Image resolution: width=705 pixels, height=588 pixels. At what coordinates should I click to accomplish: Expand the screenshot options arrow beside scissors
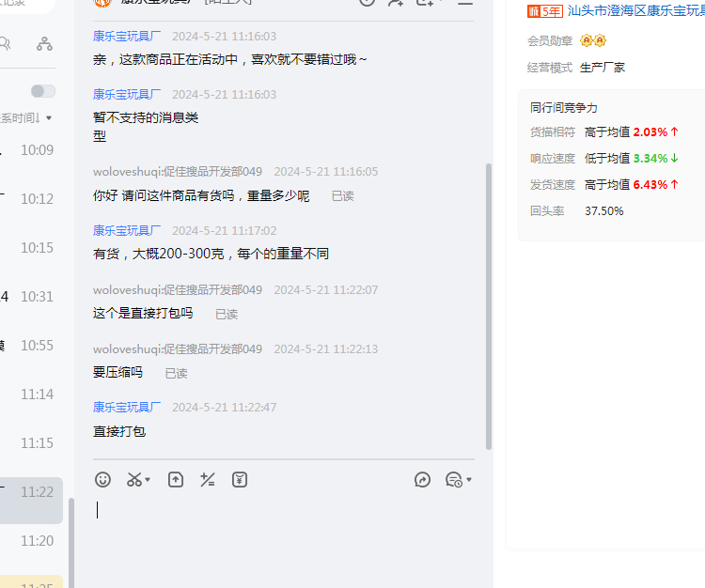pyautogui.click(x=148, y=480)
